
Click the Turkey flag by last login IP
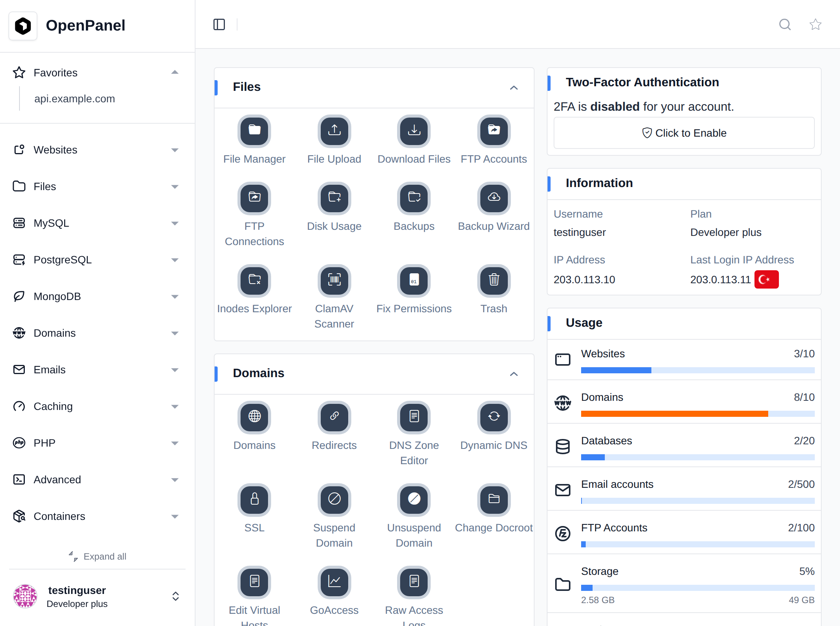tap(766, 279)
